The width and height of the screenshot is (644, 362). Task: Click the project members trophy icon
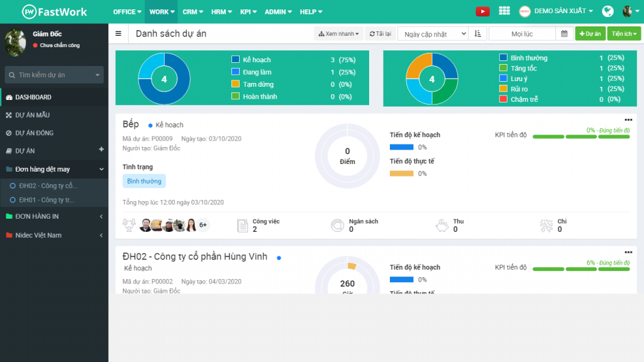click(x=129, y=225)
